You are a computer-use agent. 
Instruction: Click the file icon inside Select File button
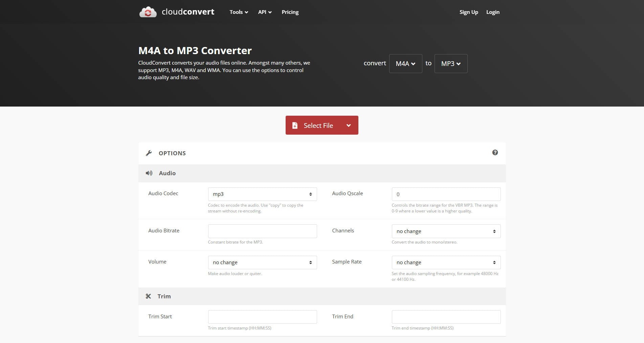pos(295,125)
